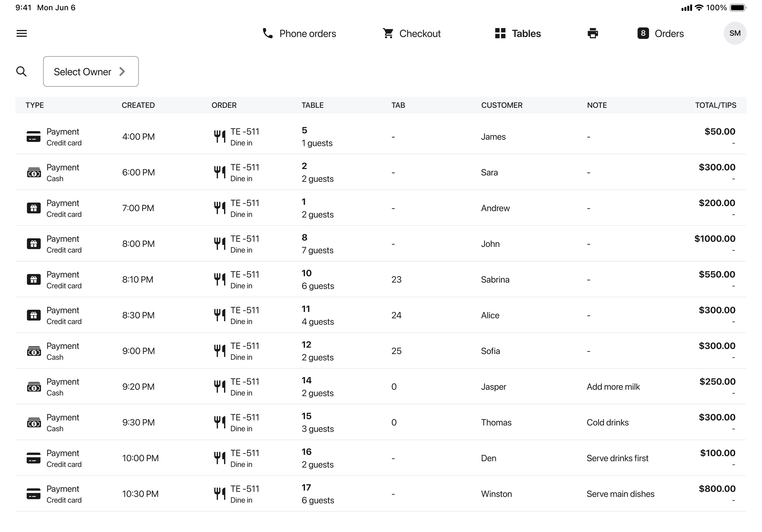This screenshot has width=762, height=532.
Task: Click customer name Andrew
Action: pyautogui.click(x=495, y=208)
